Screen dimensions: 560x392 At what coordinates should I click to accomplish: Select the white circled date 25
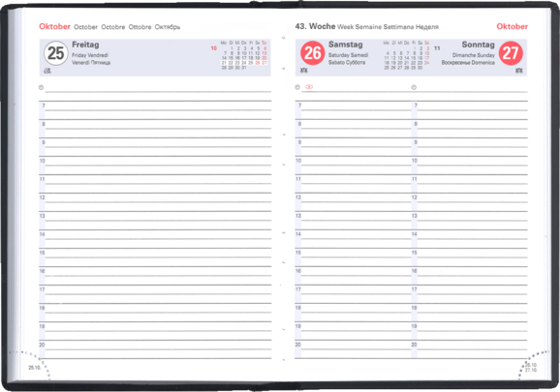click(56, 53)
